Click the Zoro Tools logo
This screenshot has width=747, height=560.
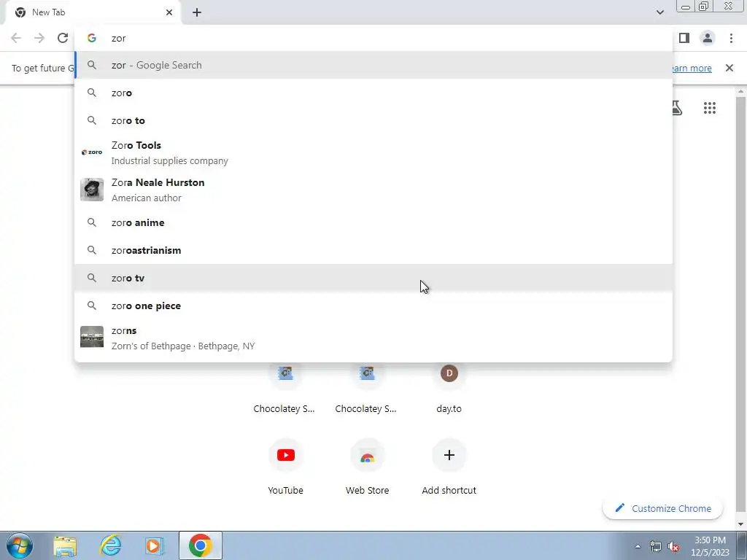pos(92,152)
